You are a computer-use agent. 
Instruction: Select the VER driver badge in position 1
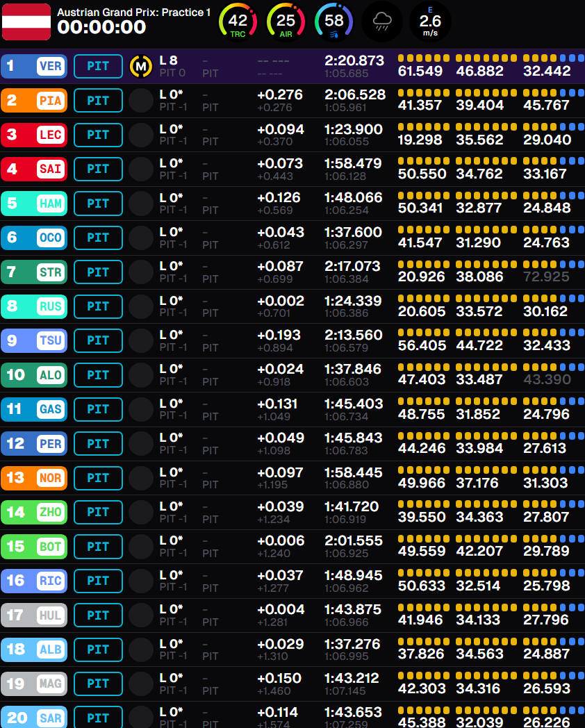click(34, 66)
